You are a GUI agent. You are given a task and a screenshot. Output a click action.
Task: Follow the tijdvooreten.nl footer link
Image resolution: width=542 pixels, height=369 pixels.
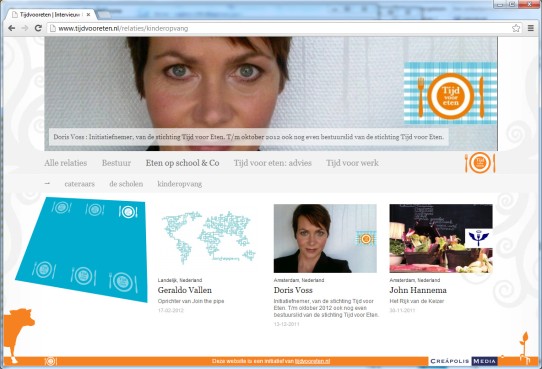(x=312, y=361)
